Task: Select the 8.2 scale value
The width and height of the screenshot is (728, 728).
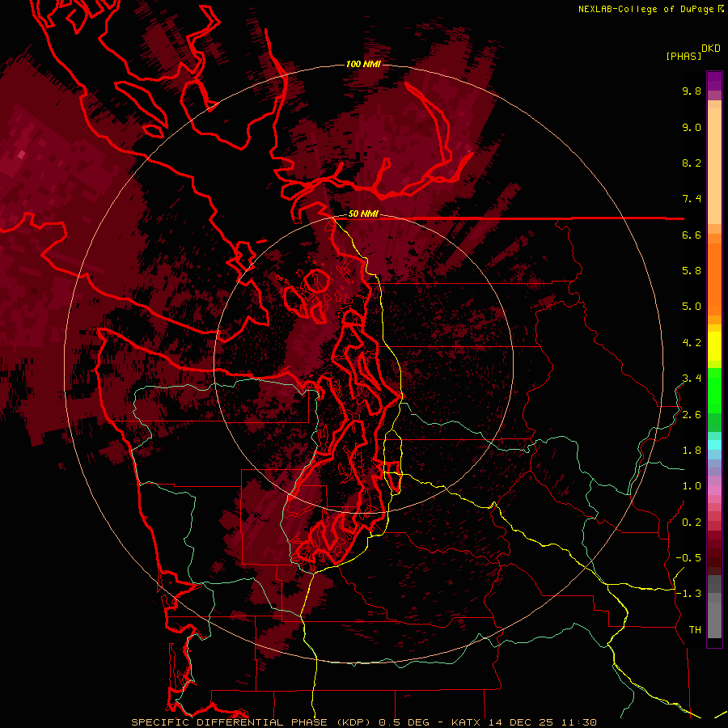Action: point(692,163)
